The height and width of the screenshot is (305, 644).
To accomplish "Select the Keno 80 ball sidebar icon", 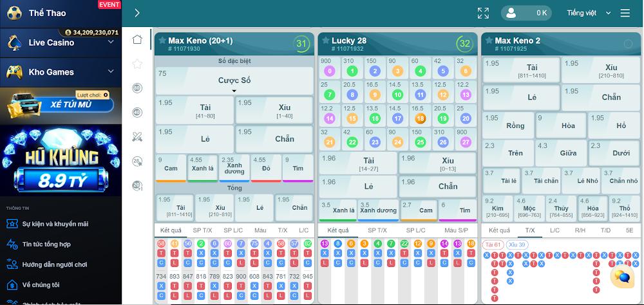I will point(137,88).
